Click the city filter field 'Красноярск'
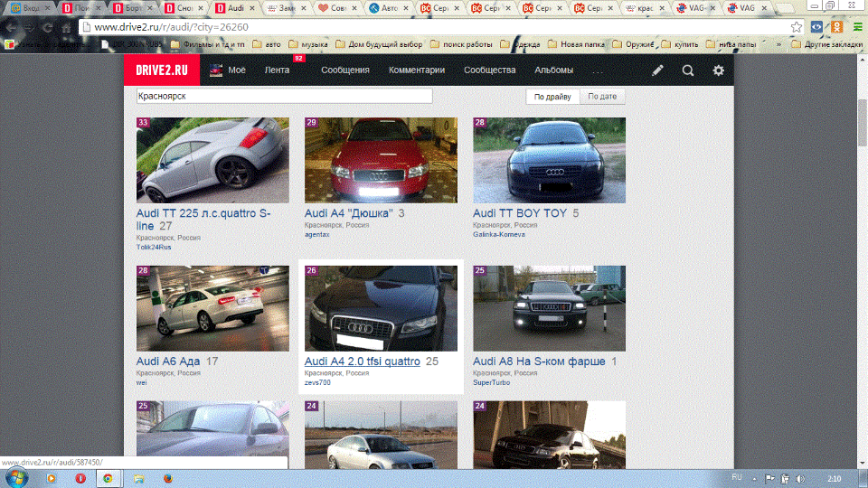 [284, 96]
